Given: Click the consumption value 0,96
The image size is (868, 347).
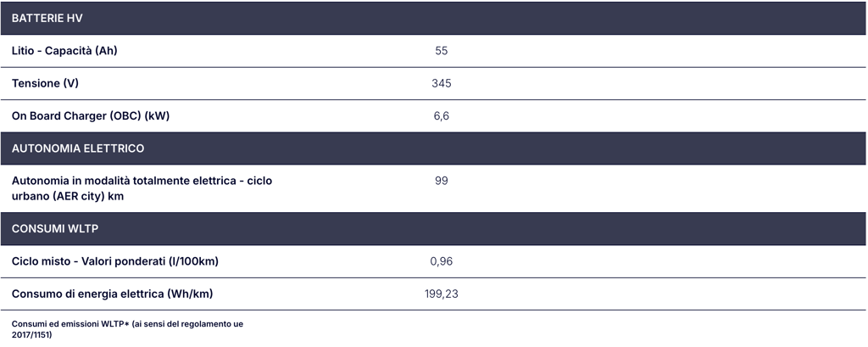Looking at the screenshot, I should pyautogui.click(x=441, y=261).
